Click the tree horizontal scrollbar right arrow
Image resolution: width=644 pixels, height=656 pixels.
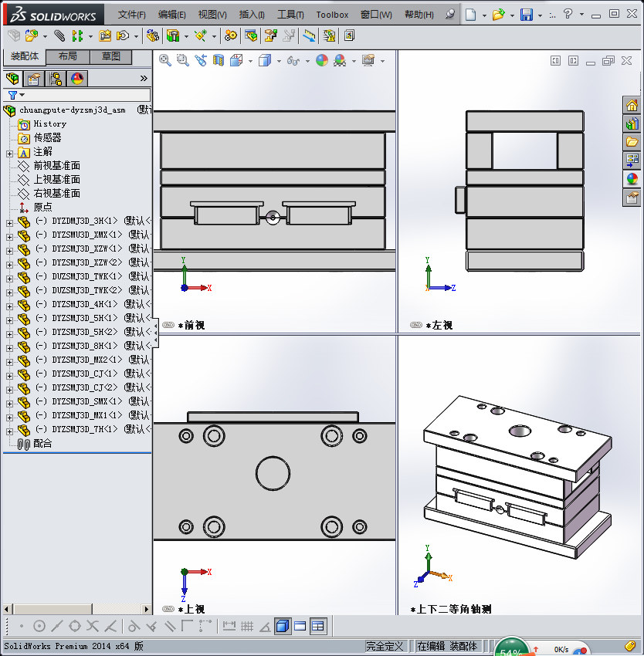click(x=146, y=609)
